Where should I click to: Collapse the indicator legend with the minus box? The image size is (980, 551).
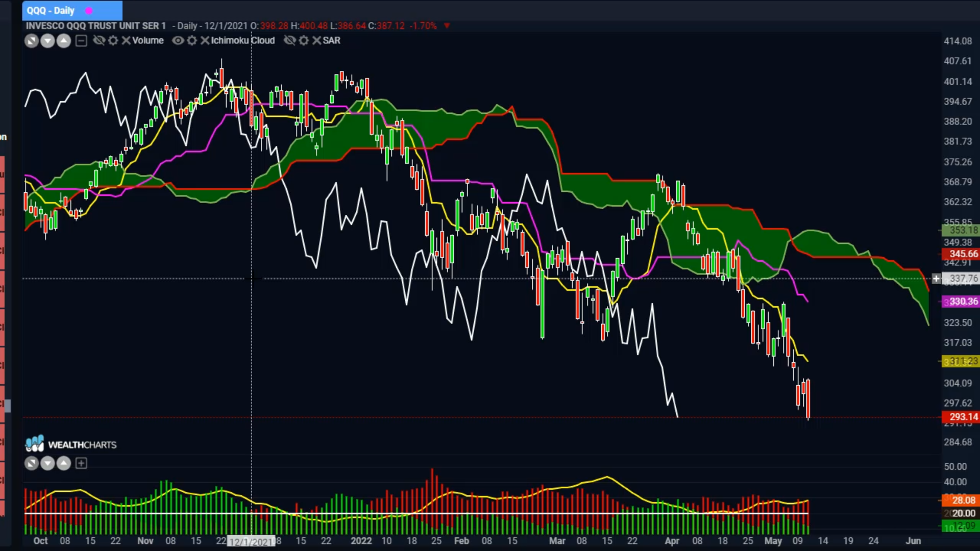(81, 41)
